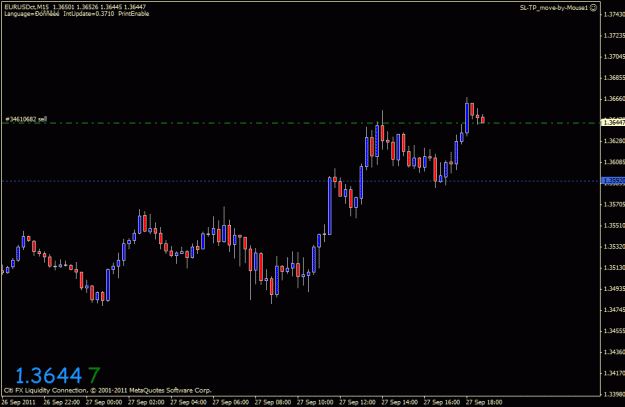The width and height of the screenshot is (625, 407).
Task: Click the 27 Sep 08:00 time label
Action: (x=273, y=402)
